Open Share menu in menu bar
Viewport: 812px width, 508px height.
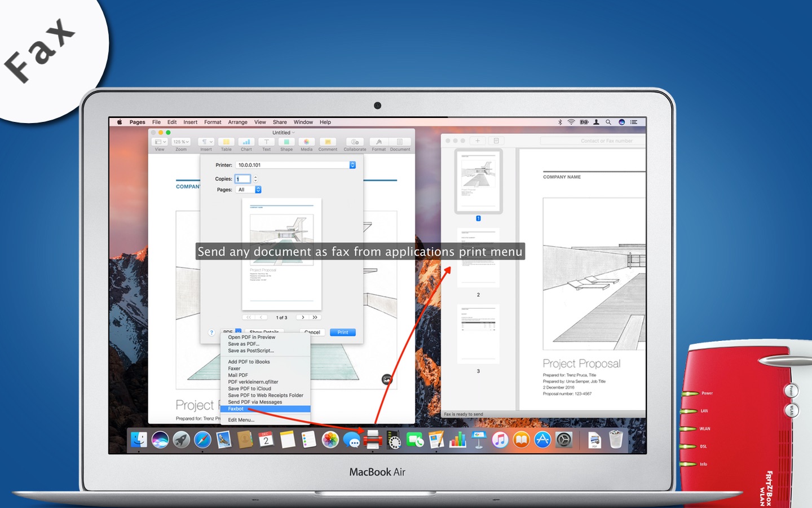280,122
